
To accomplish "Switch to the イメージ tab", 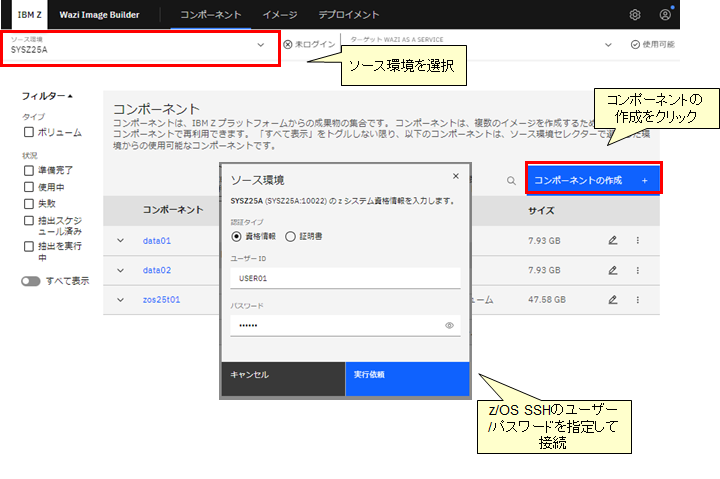I will [x=280, y=15].
